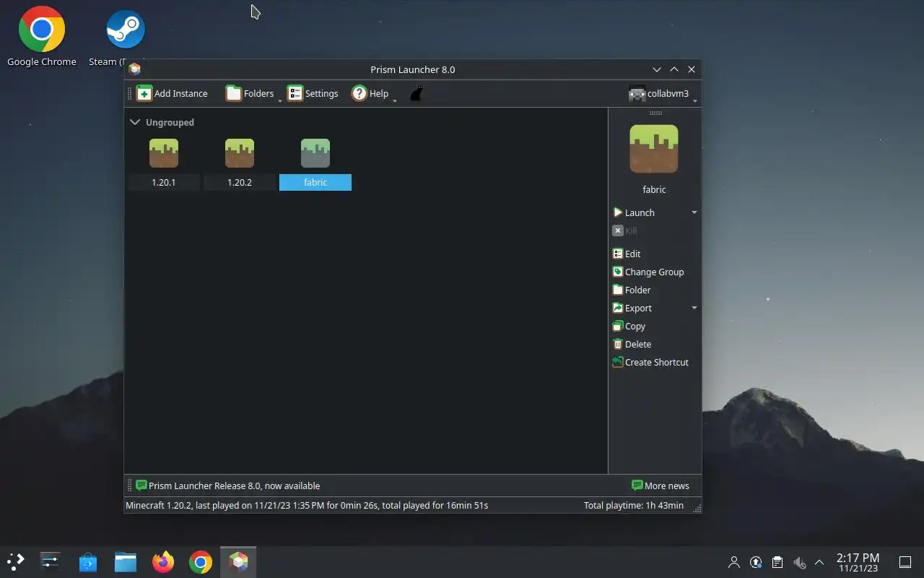The width and height of the screenshot is (924, 578).
Task: Click Change Group in the sidebar
Action: coord(648,272)
